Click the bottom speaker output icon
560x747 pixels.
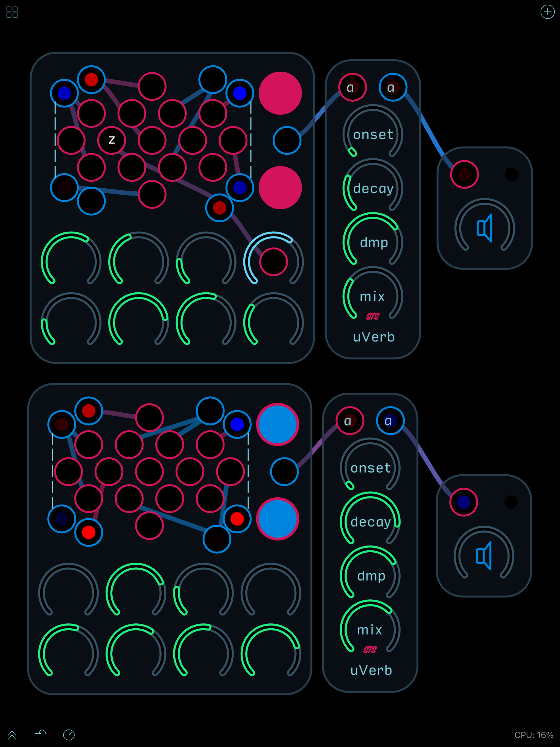484,556
